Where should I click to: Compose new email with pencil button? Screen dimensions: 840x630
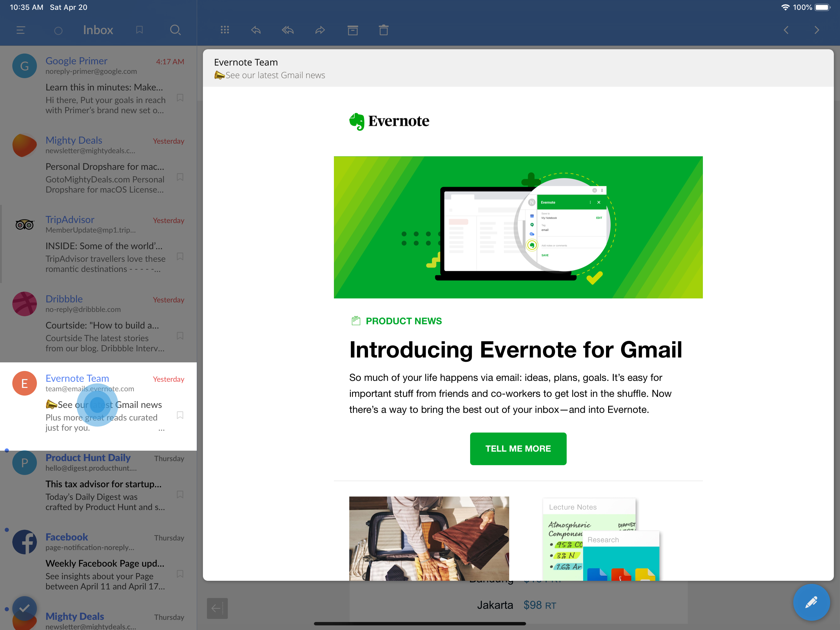coord(811,602)
